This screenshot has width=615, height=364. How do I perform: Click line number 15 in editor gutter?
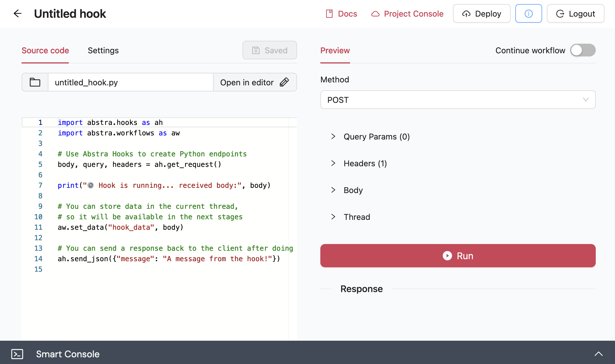(38, 269)
